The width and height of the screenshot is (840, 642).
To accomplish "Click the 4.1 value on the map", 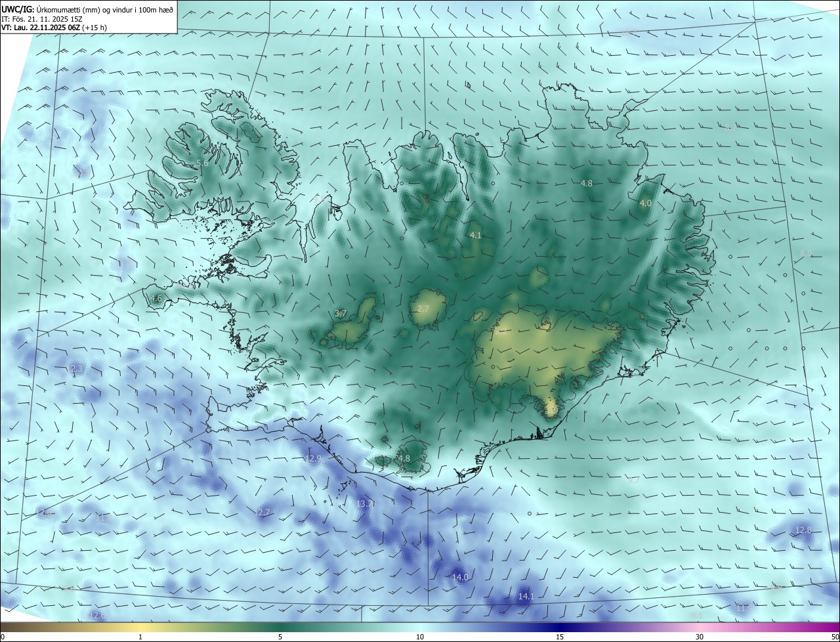I will (476, 235).
